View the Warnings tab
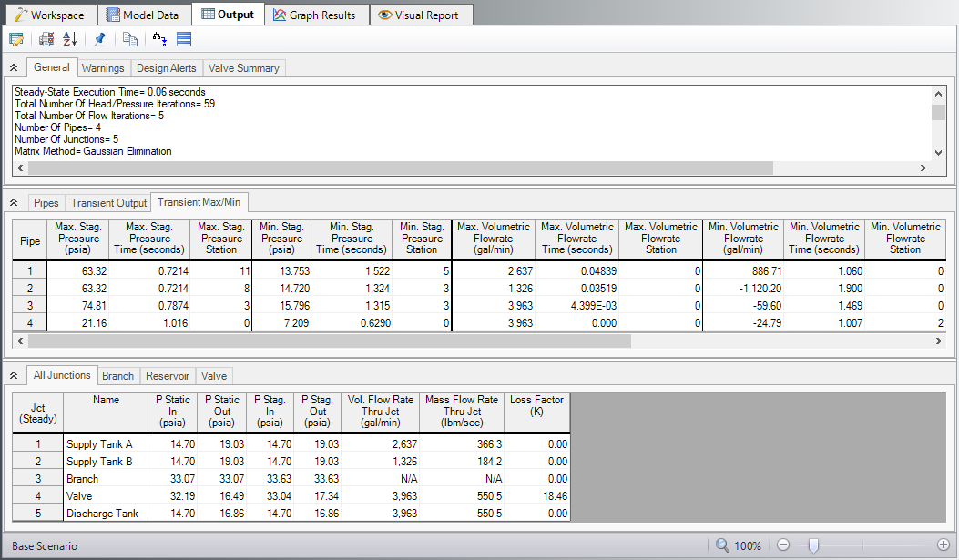The width and height of the screenshot is (959, 560). [x=103, y=67]
